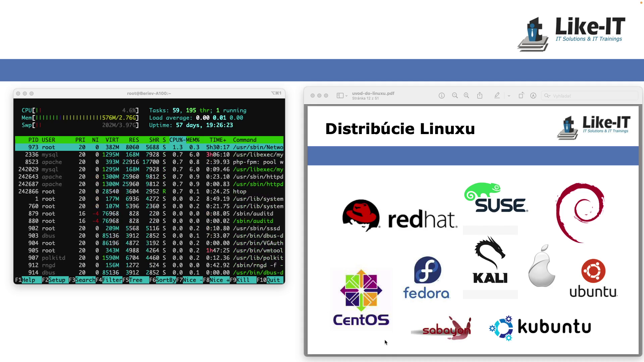Click the Red Hat logo on slide
This screenshot has width=644, height=362.
coord(399,216)
